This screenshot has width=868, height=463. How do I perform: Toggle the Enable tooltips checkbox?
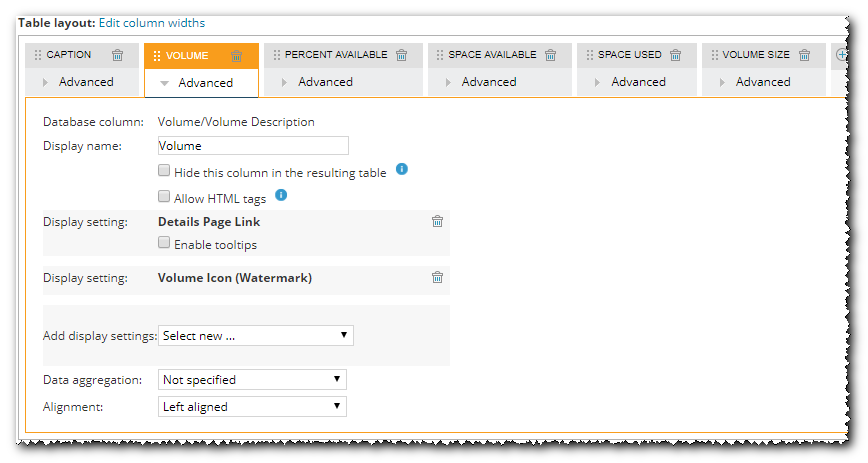(x=164, y=243)
